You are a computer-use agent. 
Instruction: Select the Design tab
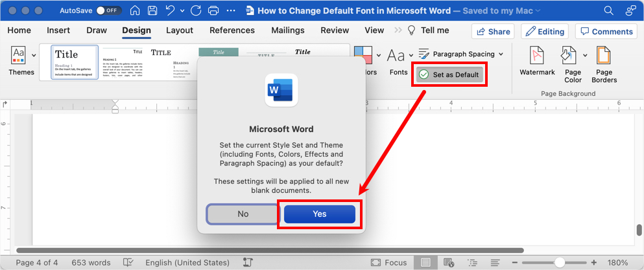click(136, 30)
